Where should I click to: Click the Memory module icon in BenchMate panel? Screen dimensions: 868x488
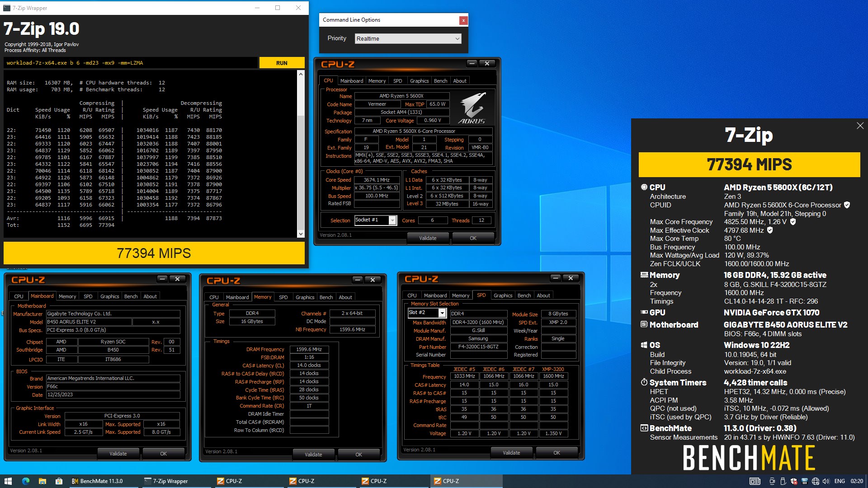[644, 275]
